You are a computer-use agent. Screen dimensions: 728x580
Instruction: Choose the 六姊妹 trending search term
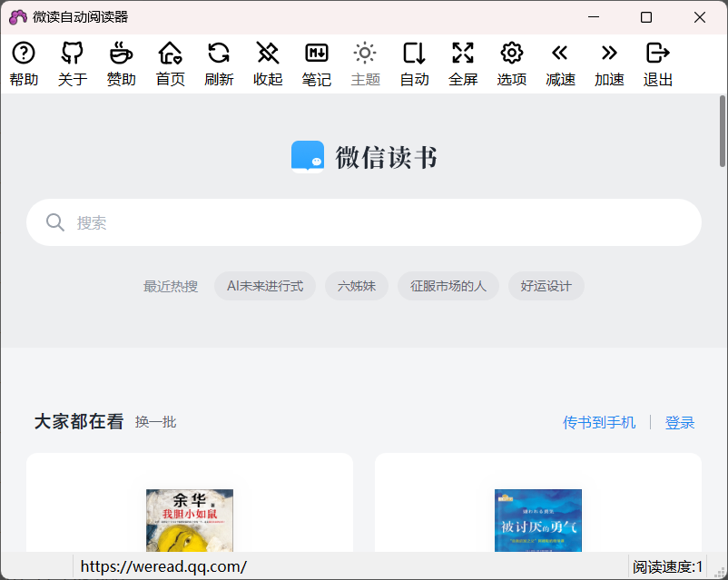click(356, 285)
